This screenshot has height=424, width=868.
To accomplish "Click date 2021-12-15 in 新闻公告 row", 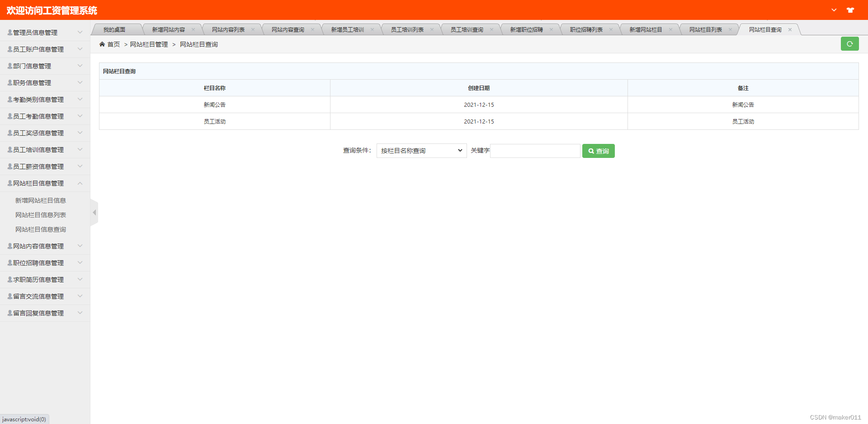I will [479, 105].
